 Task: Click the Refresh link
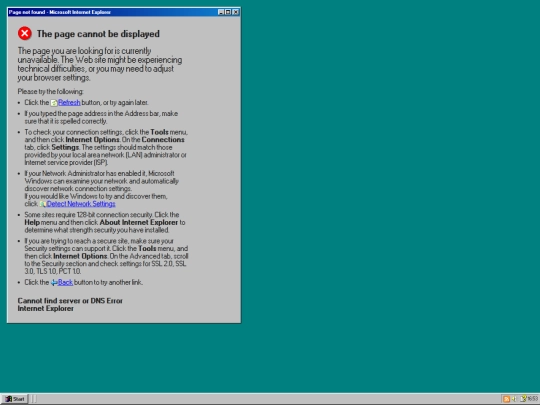click(69, 103)
